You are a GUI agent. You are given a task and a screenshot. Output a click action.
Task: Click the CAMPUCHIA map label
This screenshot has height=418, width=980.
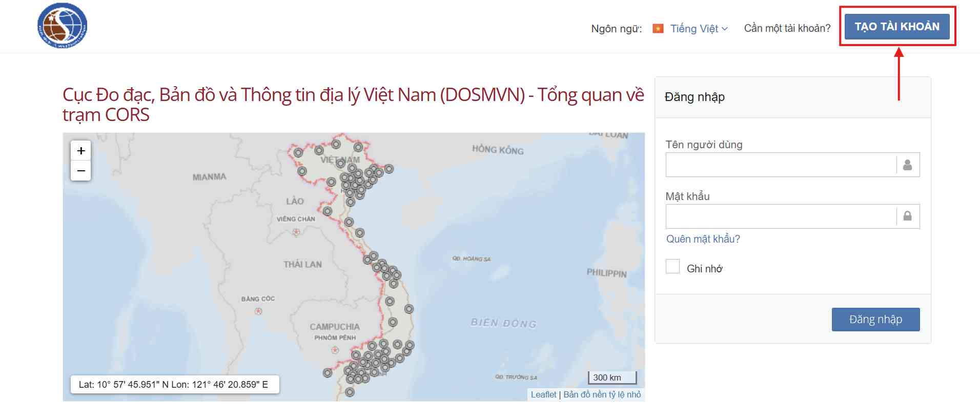coord(335,327)
